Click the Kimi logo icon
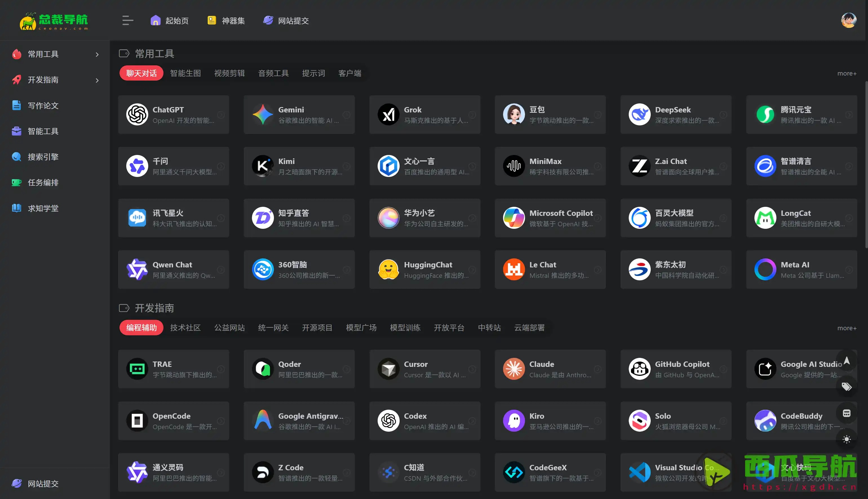868x499 pixels. (x=262, y=166)
